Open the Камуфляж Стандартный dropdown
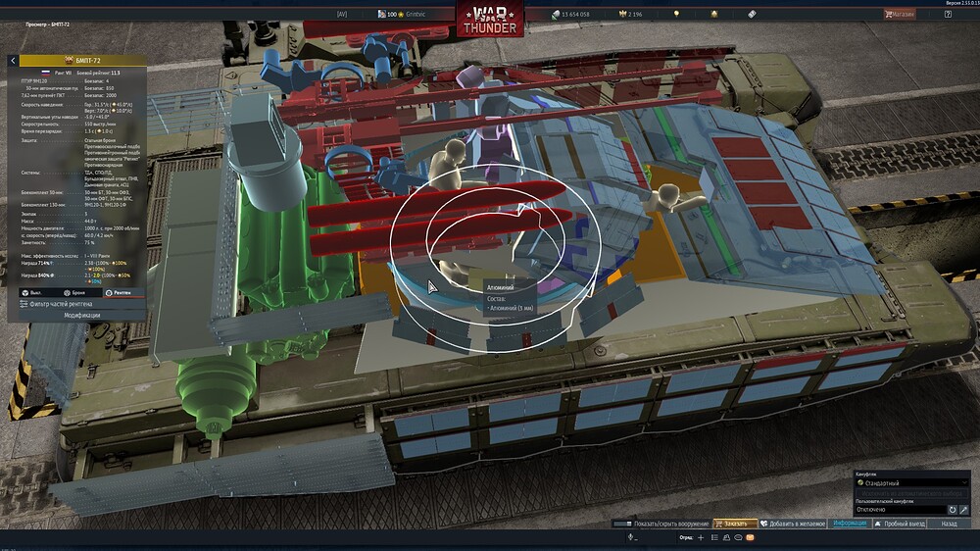 (x=911, y=483)
